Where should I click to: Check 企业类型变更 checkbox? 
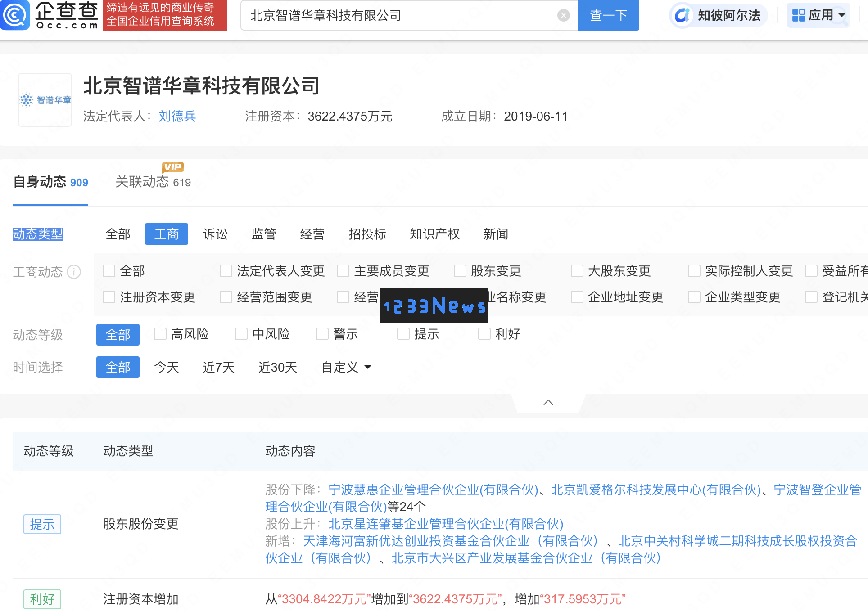coord(694,297)
